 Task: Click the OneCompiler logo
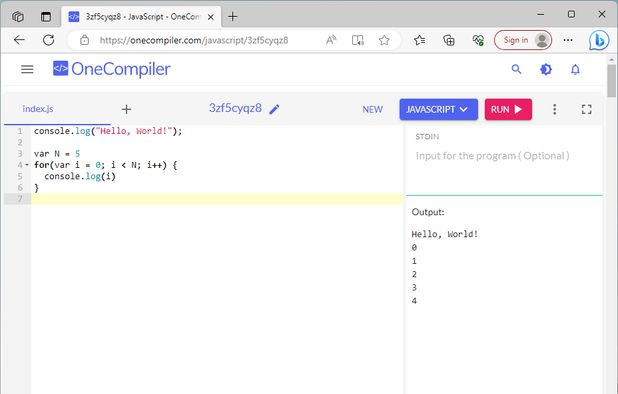pos(112,69)
